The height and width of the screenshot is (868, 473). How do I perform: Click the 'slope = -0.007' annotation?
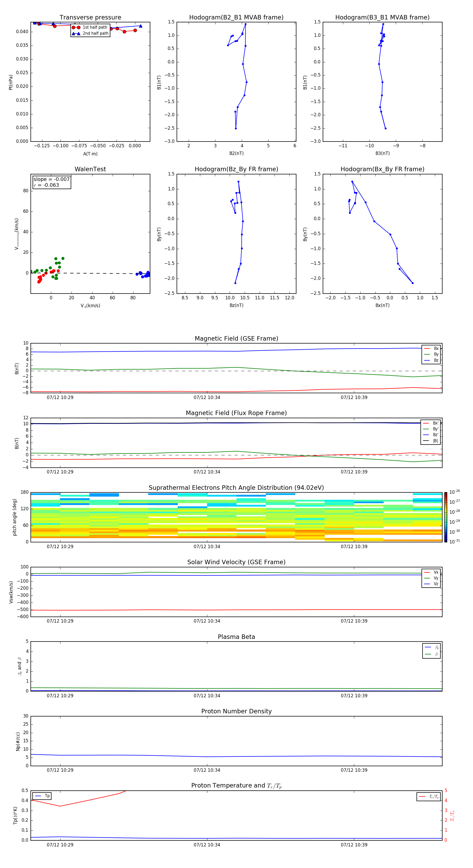52,179
